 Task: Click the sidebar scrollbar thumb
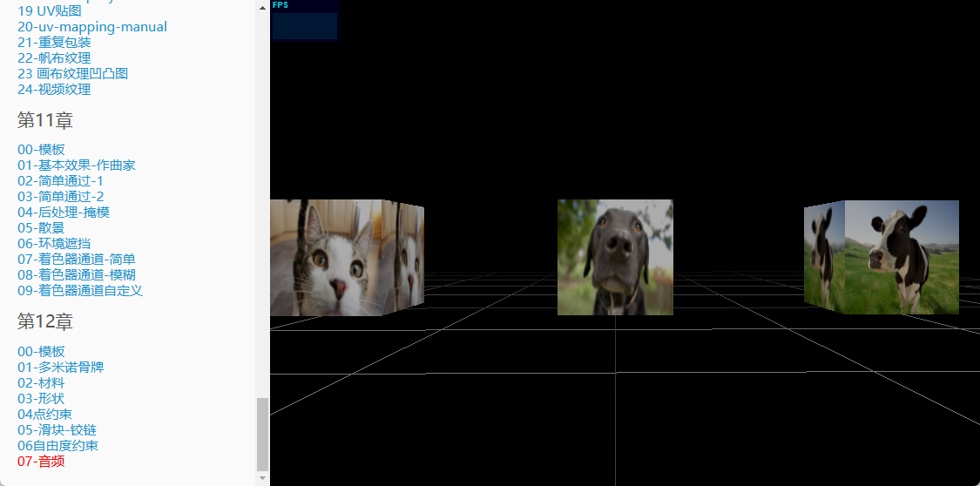(x=262, y=434)
